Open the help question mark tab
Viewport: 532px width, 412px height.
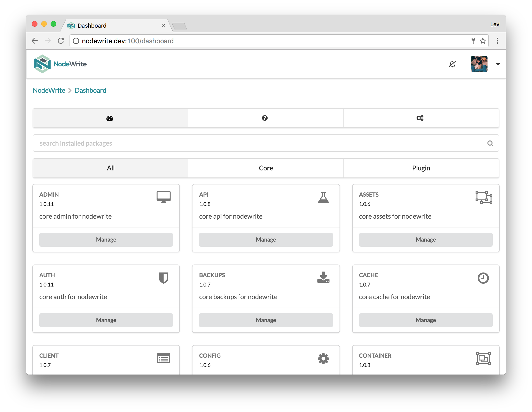(265, 118)
